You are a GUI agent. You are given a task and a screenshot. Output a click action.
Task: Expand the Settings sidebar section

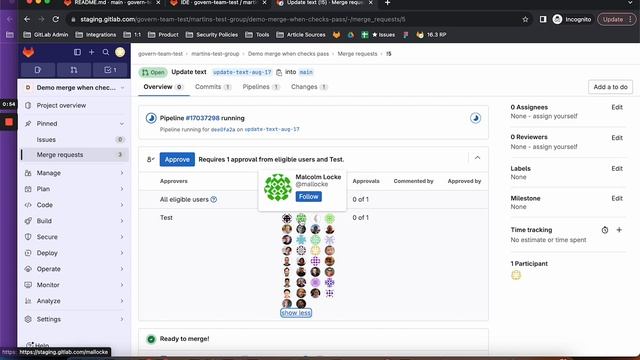pyautogui.click(x=74, y=319)
